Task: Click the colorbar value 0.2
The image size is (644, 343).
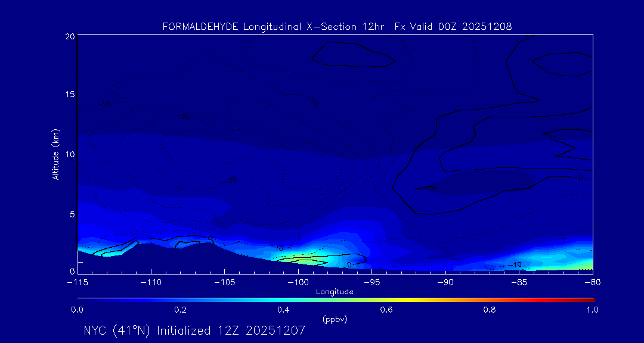Action: (x=180, y=310)
